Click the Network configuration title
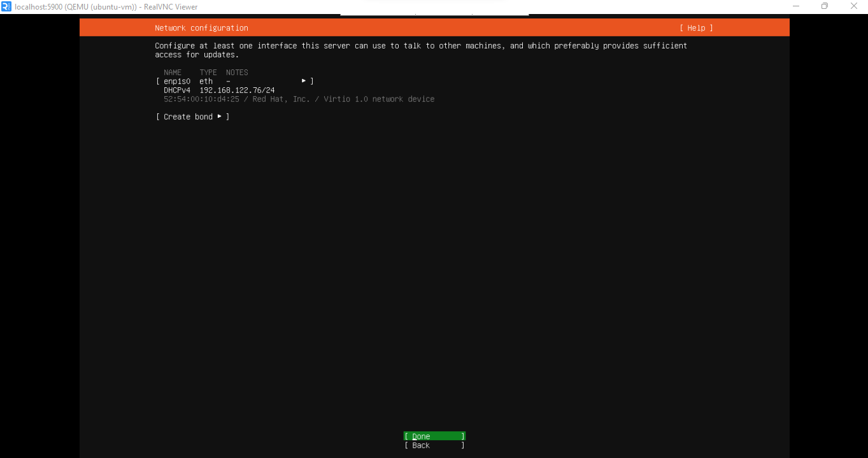Screen dimensions: 868x458 (x=201, y=28)
